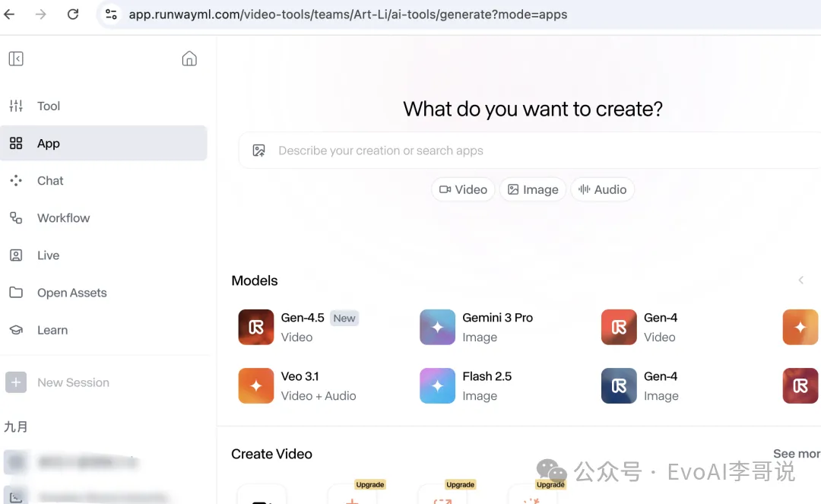Open the dark red model icon at right
The width and height of the screenshot is (821, 504).
point(800,385)
